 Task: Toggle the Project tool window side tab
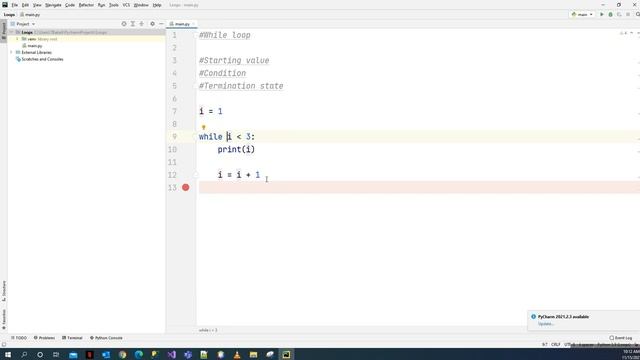coord(4,30)
